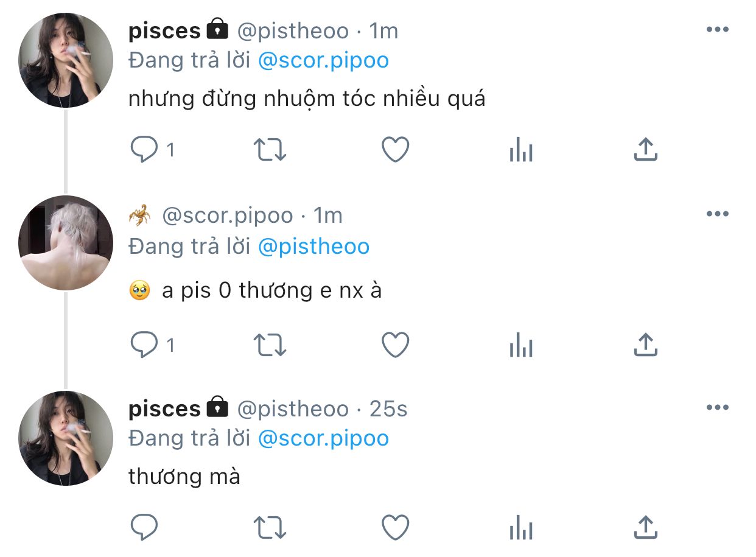Image resolution: width=756 pixels, height=557 pixels.
Task: Open @pistheoo mention link in second tweet
Action: 313,247
